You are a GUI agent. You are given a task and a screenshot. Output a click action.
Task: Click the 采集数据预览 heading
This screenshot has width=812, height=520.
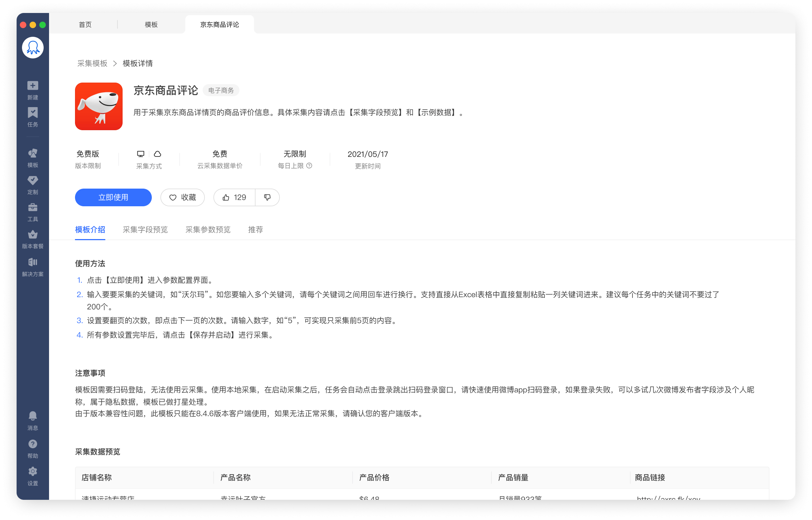point(98,452)
